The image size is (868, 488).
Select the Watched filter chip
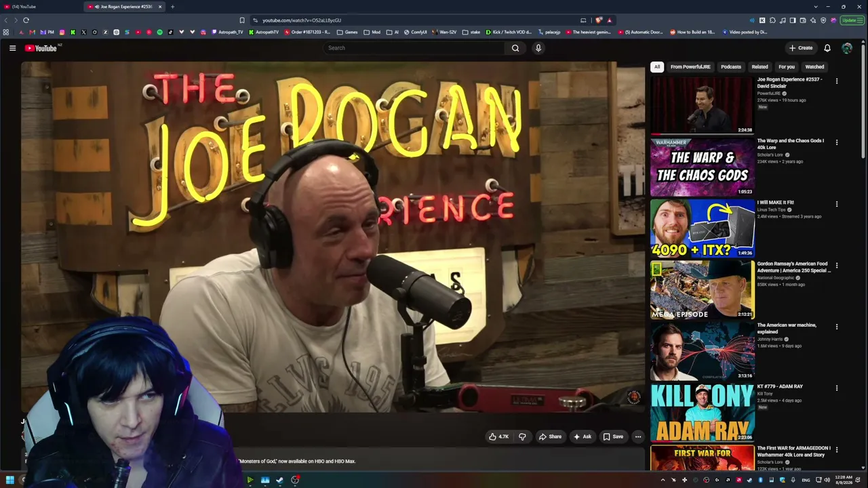(x=814, y=67)
